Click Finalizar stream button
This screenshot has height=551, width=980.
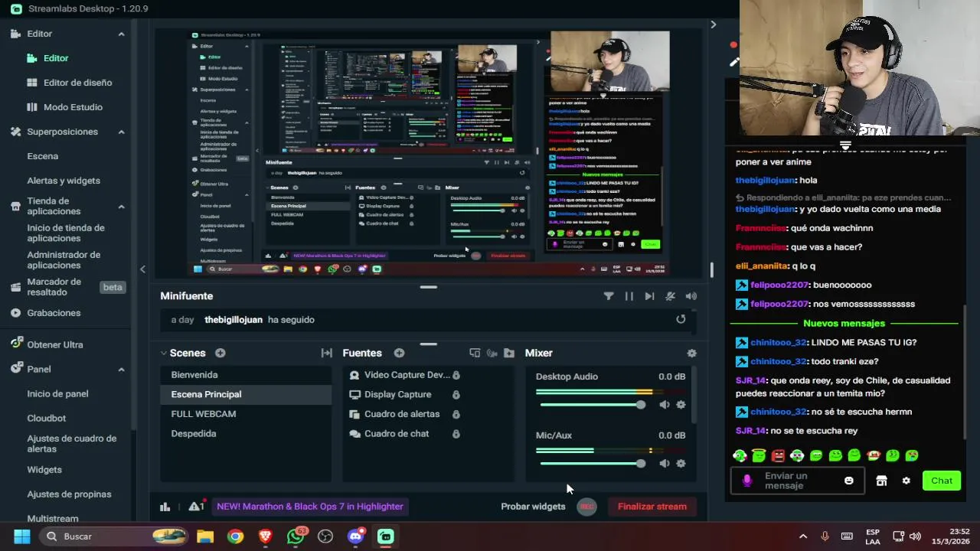tap(652, 507)
